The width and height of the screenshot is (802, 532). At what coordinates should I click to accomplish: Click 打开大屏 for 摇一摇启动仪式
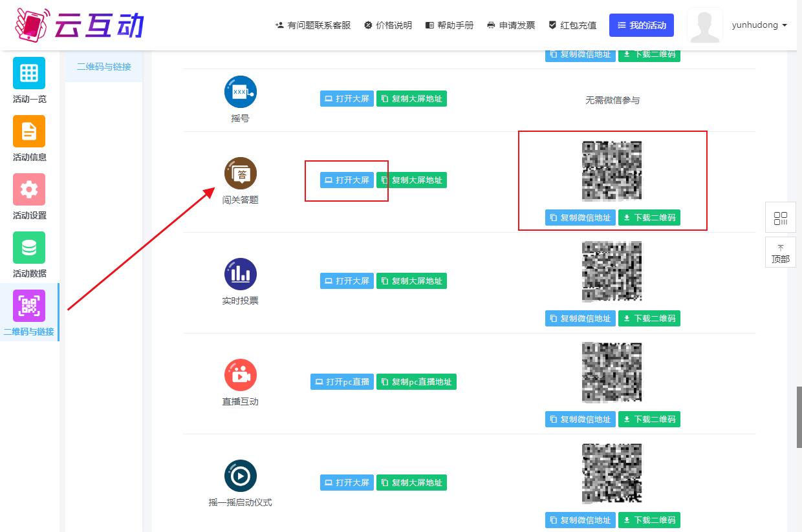click(x=347, y=483)
